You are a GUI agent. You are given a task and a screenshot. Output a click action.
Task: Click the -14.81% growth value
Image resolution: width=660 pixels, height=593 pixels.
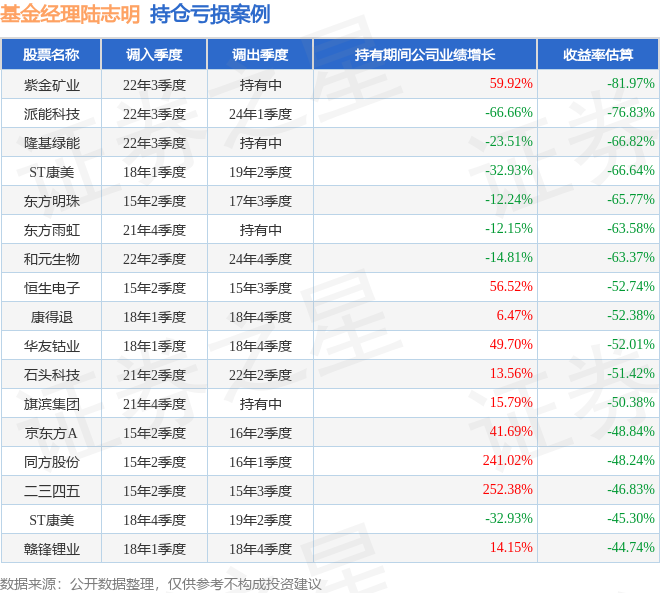[x=509, y=258]
